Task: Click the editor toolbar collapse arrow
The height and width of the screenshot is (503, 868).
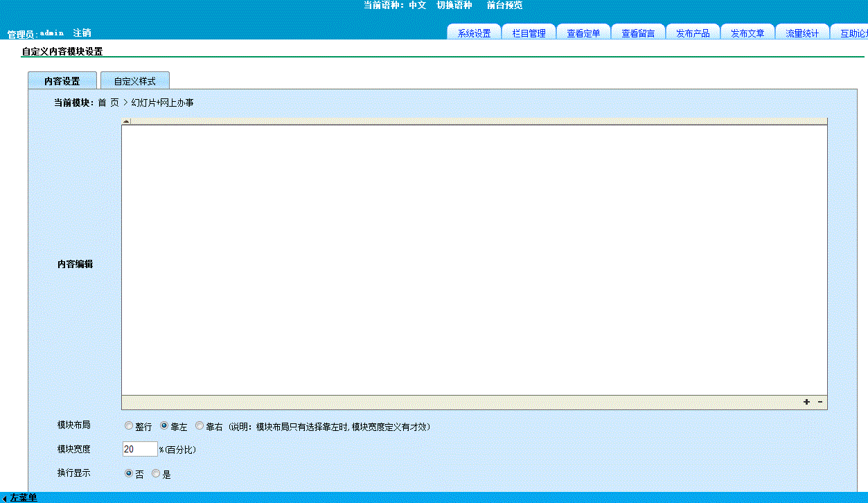Action: coord(126,121)
